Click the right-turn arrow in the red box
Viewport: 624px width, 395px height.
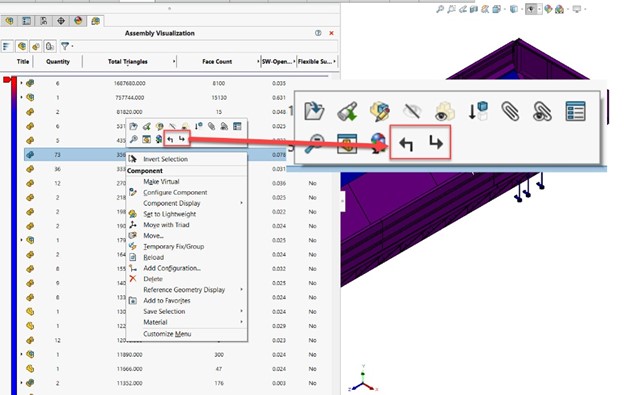click(x=436, y=142)
